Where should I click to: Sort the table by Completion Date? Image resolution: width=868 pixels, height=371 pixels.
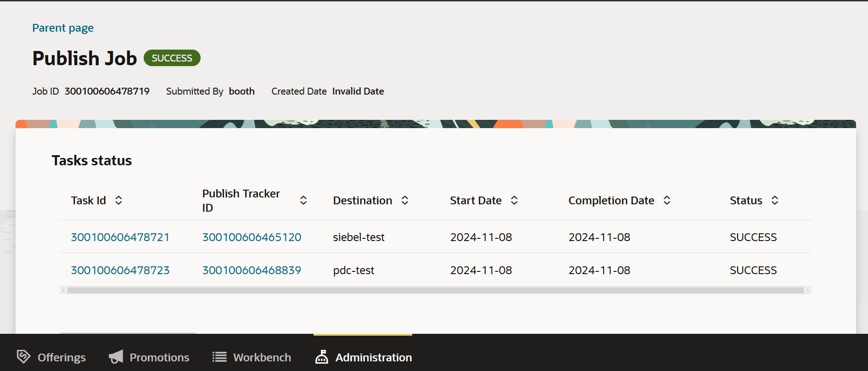click(x=667, y=200)
